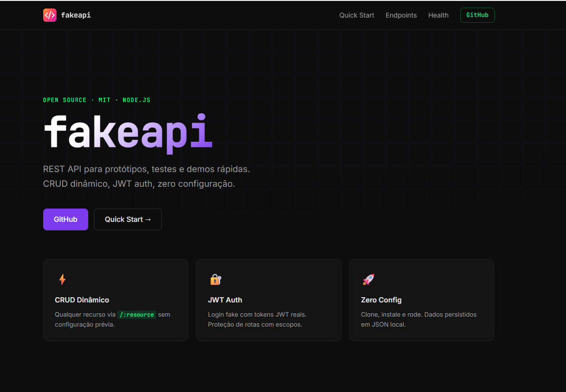Open the Health nav link
This screenshot has height=392, width=566.
pos(438,15)
